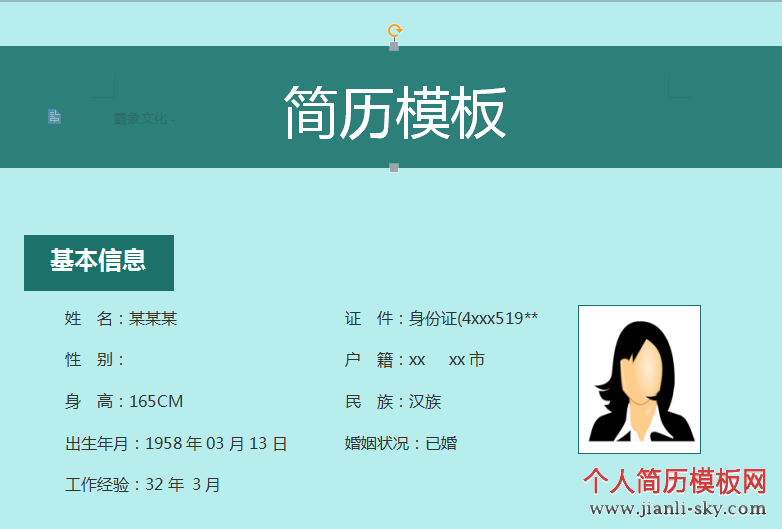Click the bottom center resize handle of banner
This screenshot has height=529, width=782.
(394, 168)
